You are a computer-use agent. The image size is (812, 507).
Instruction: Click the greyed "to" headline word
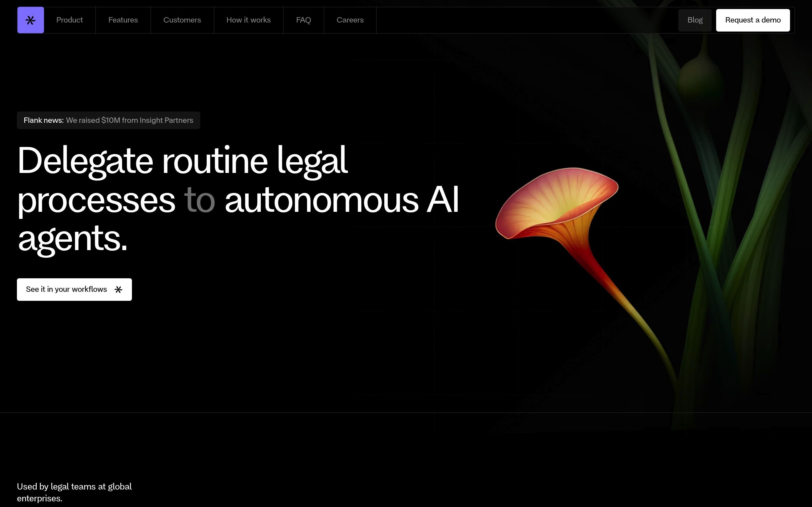[x=199, y=200]
